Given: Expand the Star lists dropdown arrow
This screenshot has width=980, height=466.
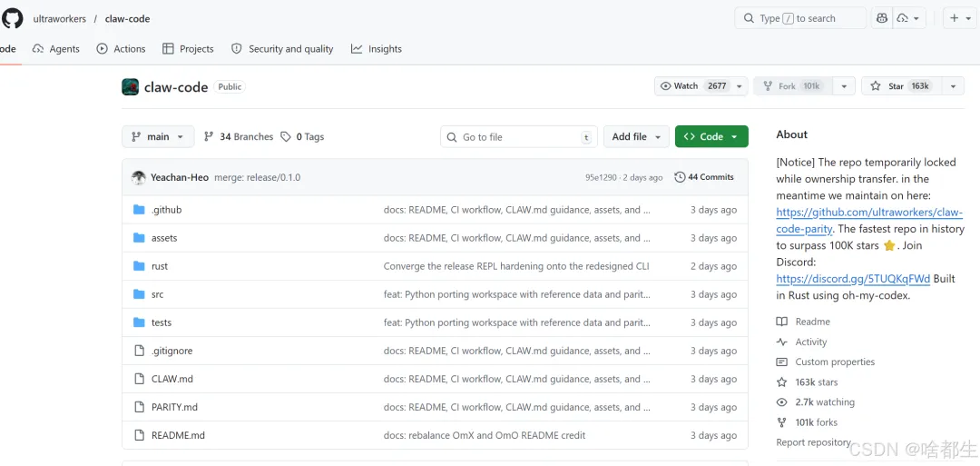Looking at the screenshot, I should click(x=953, y=86).
